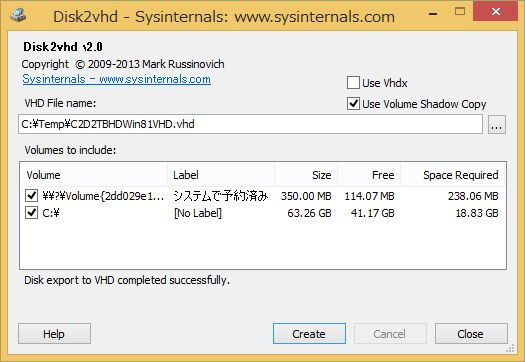
Task: Select the C:¥ volume name
Action: [51, 213]
